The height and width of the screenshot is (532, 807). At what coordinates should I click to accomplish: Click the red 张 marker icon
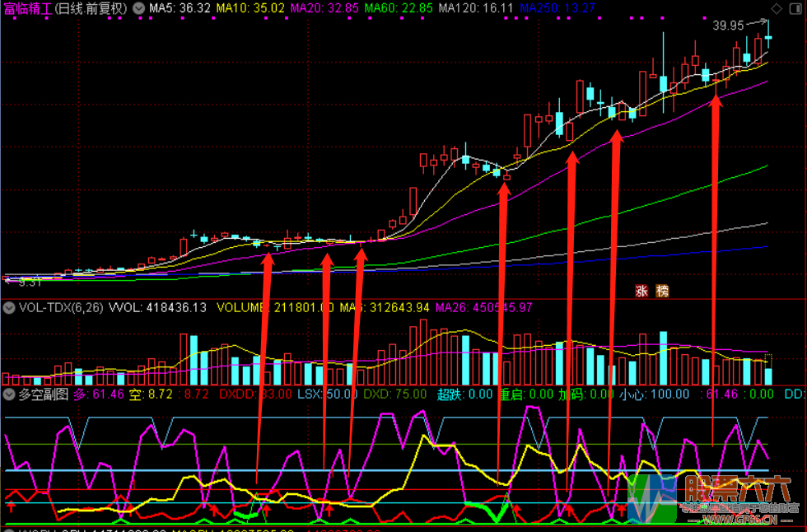point(641,291)
